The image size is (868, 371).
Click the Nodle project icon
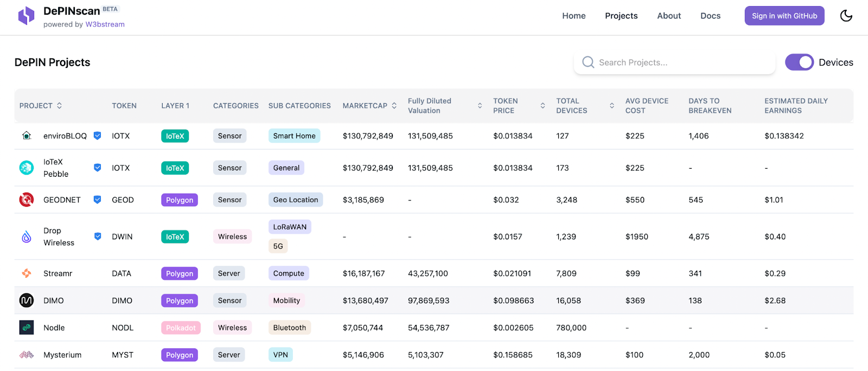pyautogui.click(x=27, y=328)
